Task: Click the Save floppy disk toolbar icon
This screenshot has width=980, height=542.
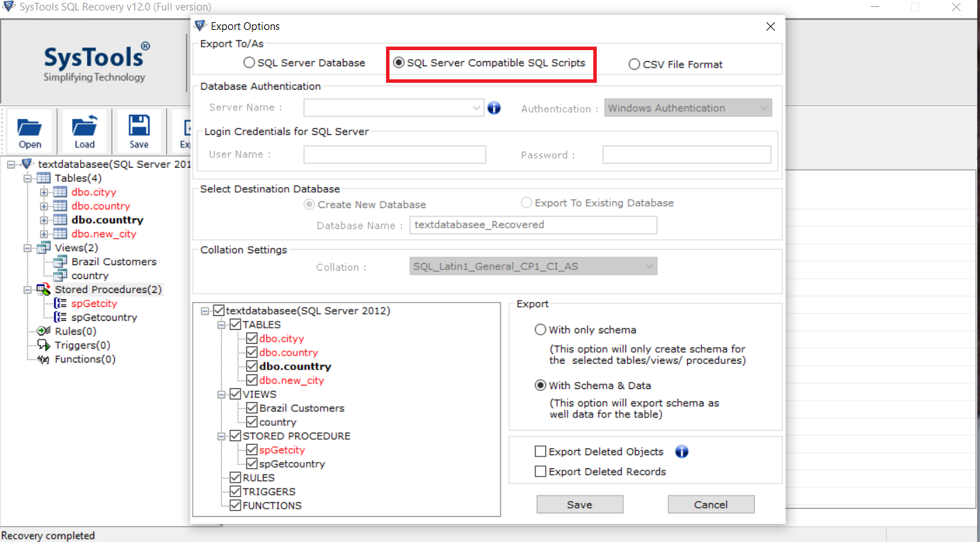Action: pyautogui.click(x=139, y=125)
